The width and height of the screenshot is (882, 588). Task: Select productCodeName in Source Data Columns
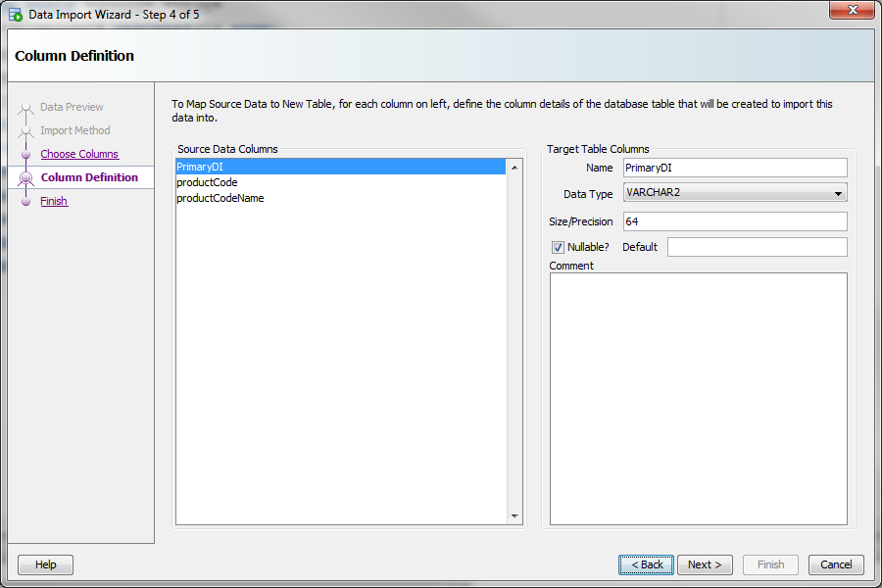pyautogui.click(x=341, y=198)
